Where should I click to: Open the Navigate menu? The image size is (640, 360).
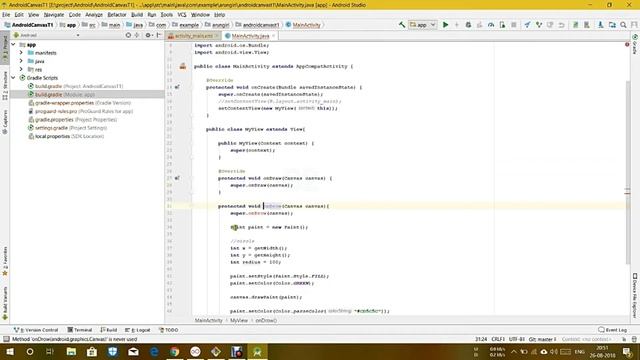pyautogui.click(x=54, y=15)
